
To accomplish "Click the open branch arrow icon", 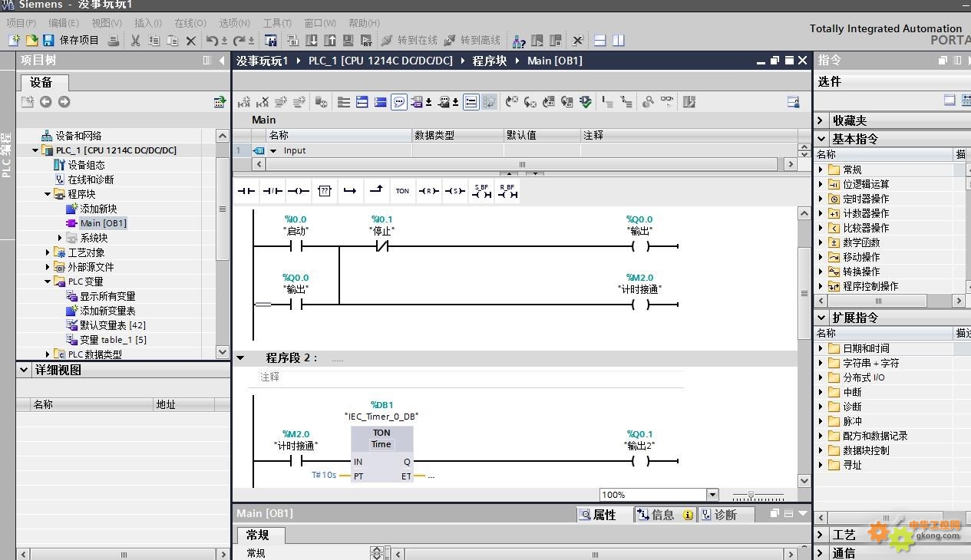I will tap(350, 191).
